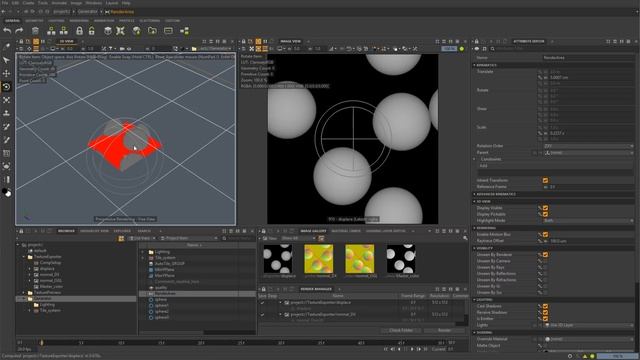Screen dimensions: 640x360
Task: Click the timeline play forward button
Action: 412,349
